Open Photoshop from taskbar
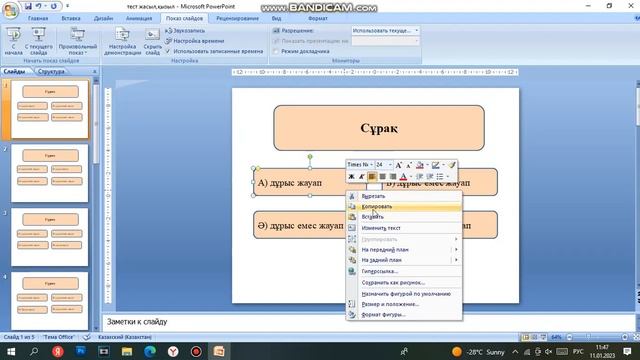This screenshot has height=360, width=640. tap(81, 351)
